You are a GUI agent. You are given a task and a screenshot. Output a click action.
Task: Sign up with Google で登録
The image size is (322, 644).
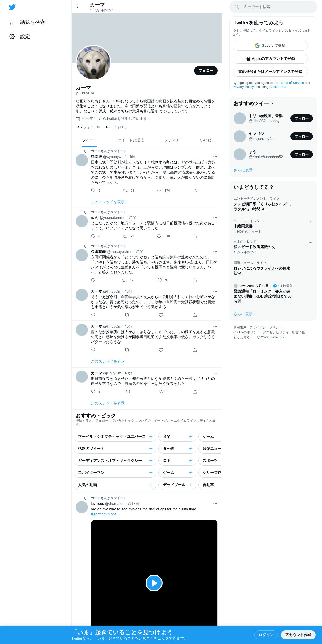click(270, 46)
